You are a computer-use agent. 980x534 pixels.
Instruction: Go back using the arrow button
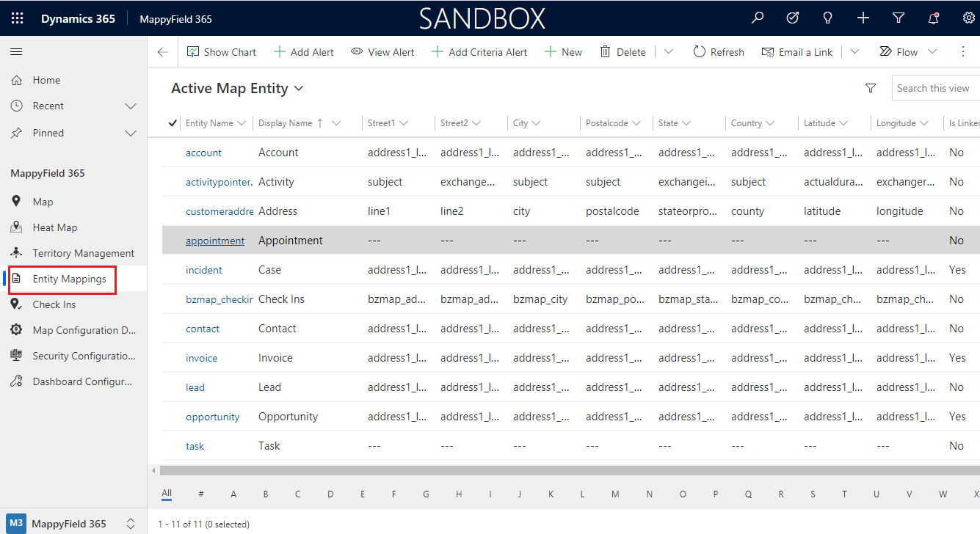tap(162, 52)
